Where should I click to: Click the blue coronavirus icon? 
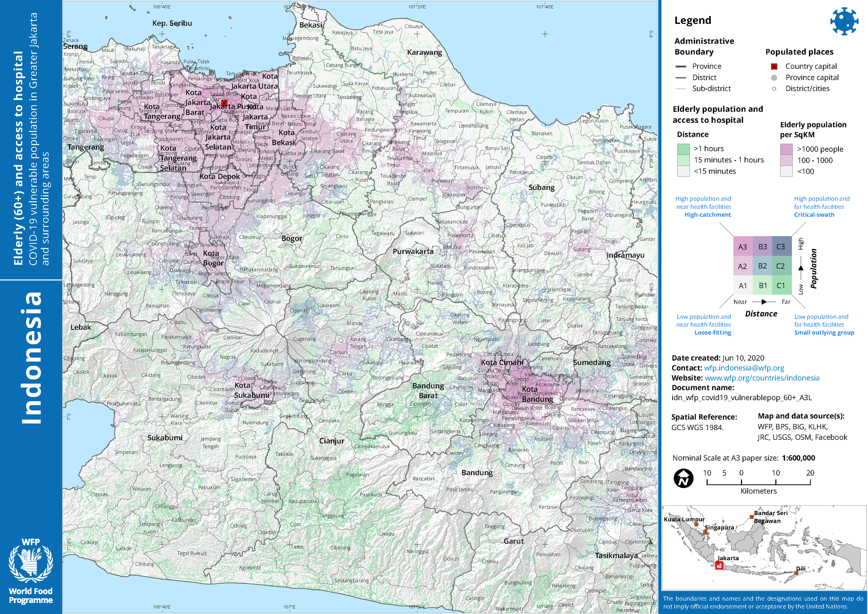click(x=844, y=22)
